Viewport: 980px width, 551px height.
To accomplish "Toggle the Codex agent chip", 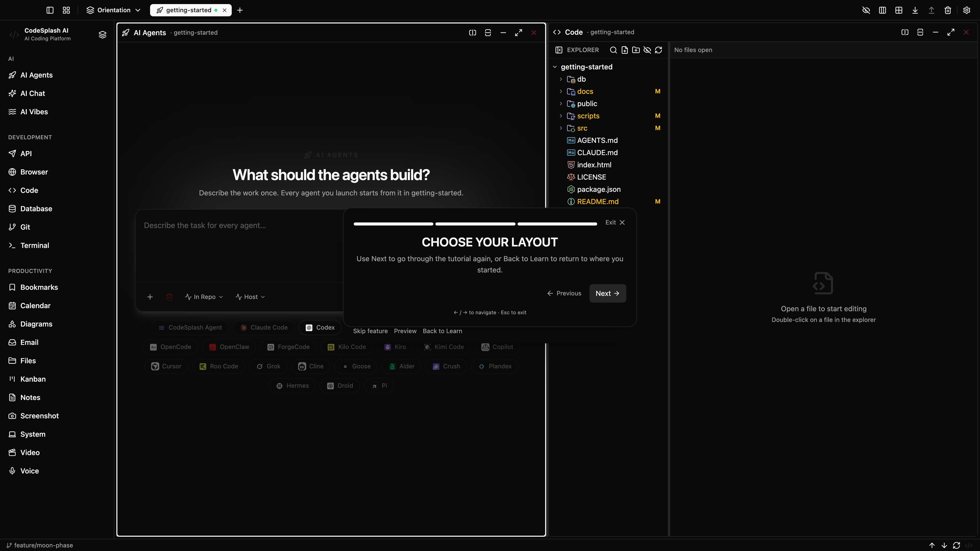I will point(320,327).
